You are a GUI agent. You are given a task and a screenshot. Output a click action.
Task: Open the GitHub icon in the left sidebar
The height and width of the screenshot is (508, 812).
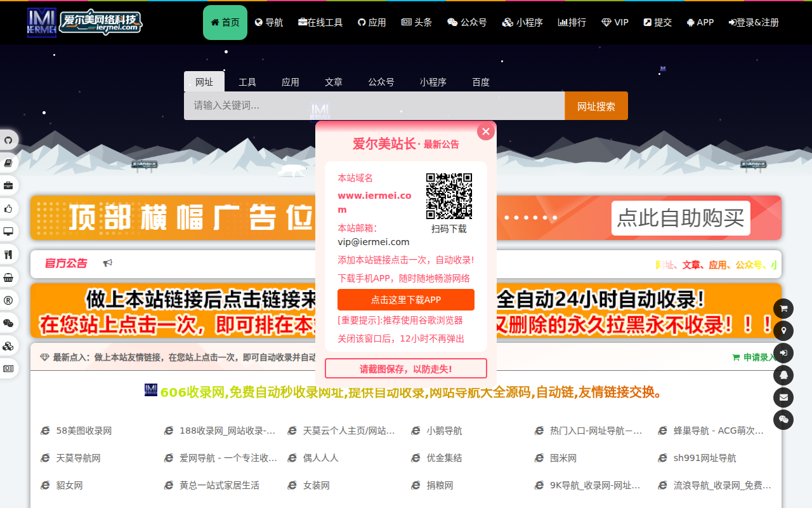pyautogui.click(x=8, y=140)
